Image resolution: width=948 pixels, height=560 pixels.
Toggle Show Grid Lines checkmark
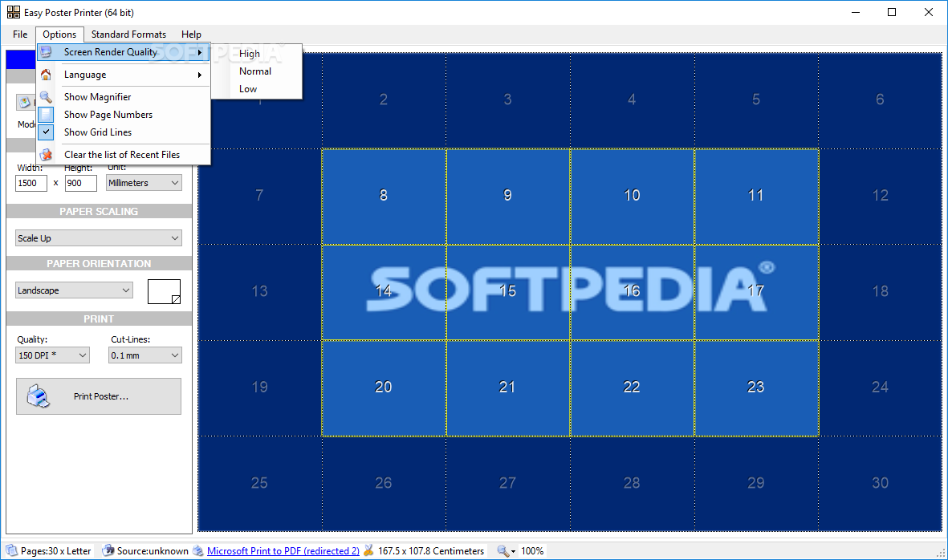(x=46, y=132)
